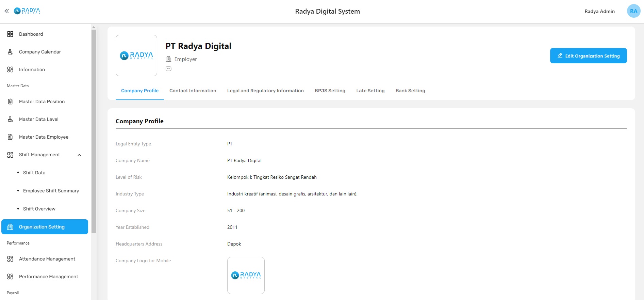644x300 pixels.
Task: Open Legal and Regulatory Information tab
Action: click(265, 91)
